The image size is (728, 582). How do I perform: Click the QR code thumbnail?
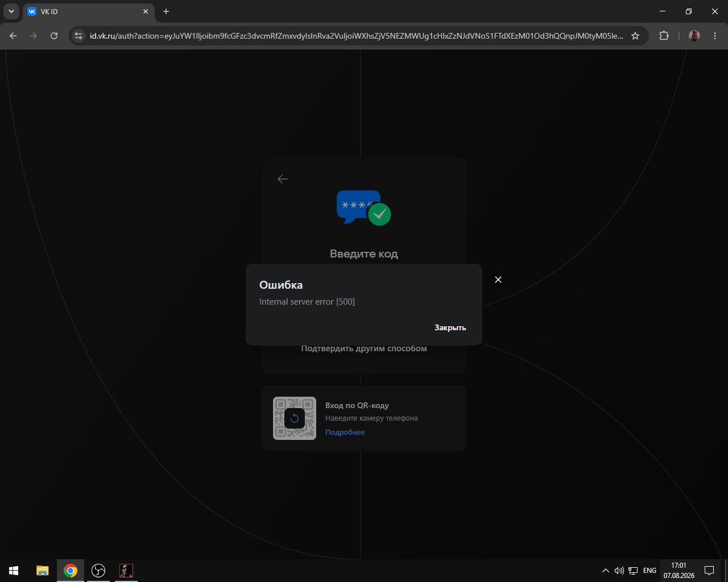coord(295,418)
